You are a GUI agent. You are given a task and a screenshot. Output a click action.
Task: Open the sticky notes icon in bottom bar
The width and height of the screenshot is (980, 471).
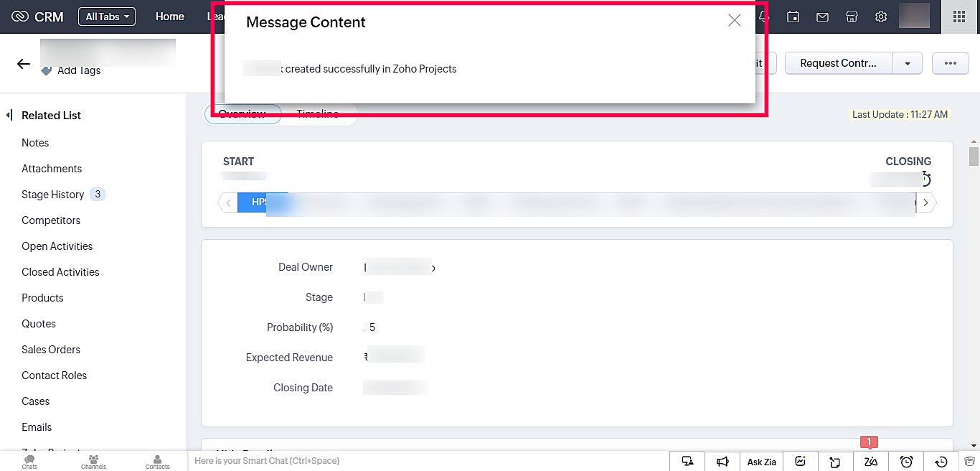click(835, 462)
